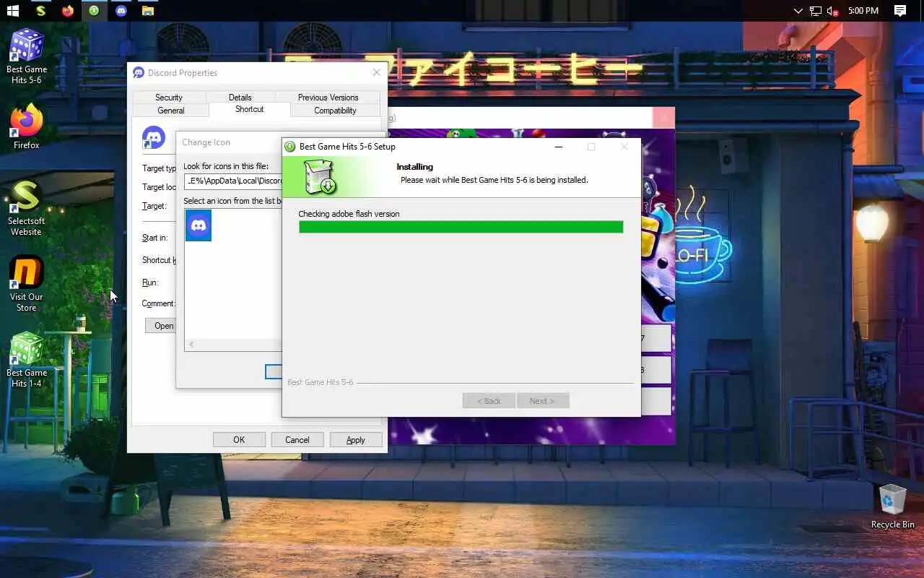Screen dimensions: 924x578
Task: Click Cancel in Discord Properties
Action: 297,439
